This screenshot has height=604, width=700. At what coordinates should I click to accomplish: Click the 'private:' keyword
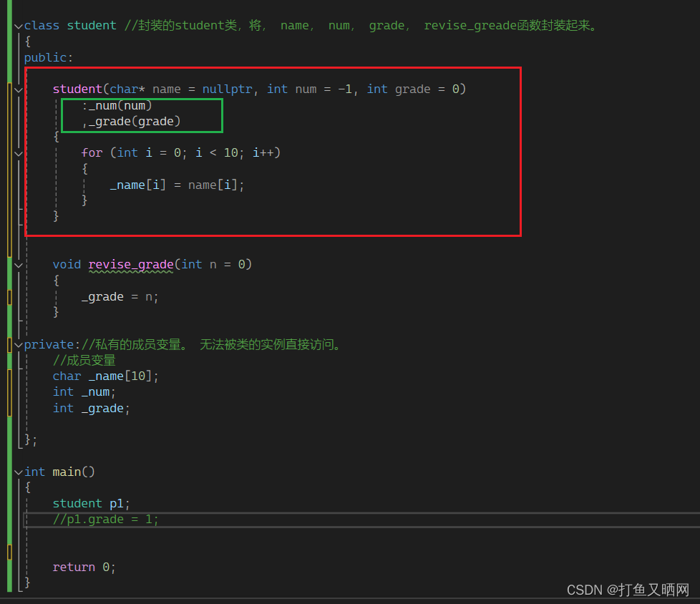point(52,345)
